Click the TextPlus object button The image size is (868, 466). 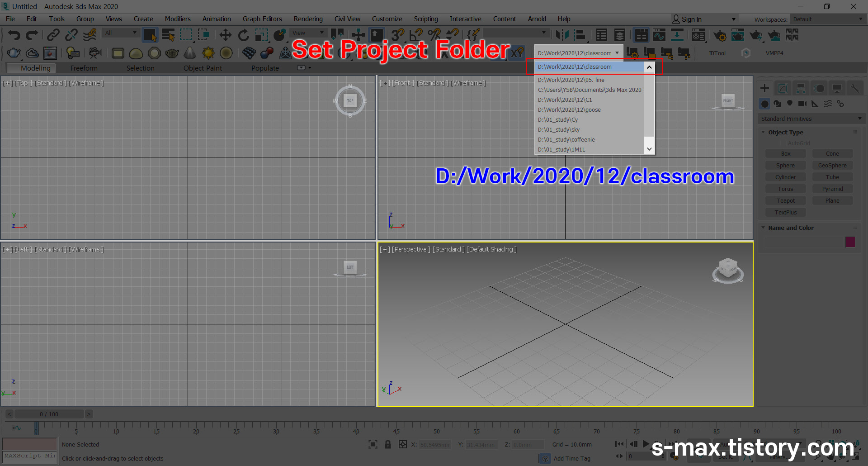[786, 213]
